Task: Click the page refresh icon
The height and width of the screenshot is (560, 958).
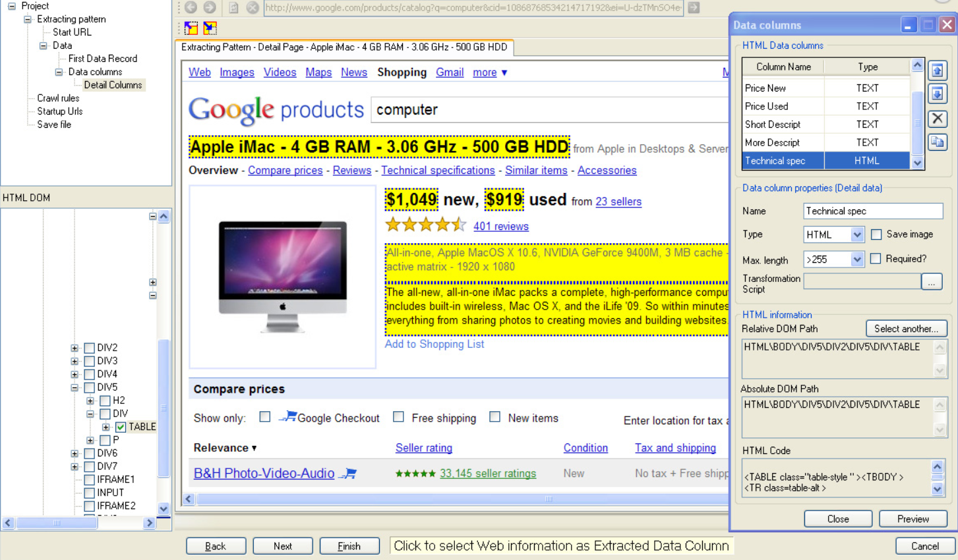Action: (x=233, y=7)
